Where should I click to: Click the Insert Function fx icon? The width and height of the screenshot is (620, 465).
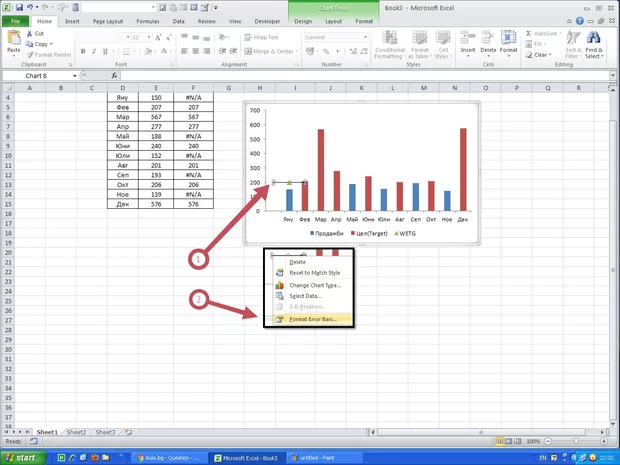pyautogui.click(x=114, y=76)
